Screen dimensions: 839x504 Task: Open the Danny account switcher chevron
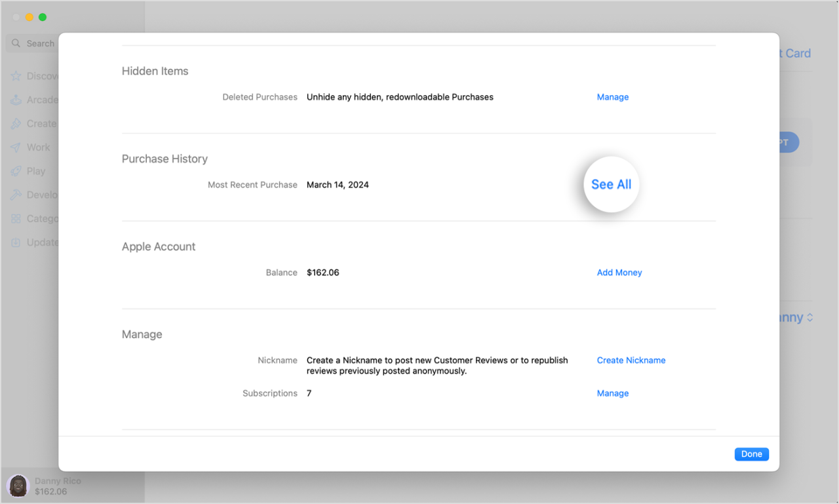[809, 317]
